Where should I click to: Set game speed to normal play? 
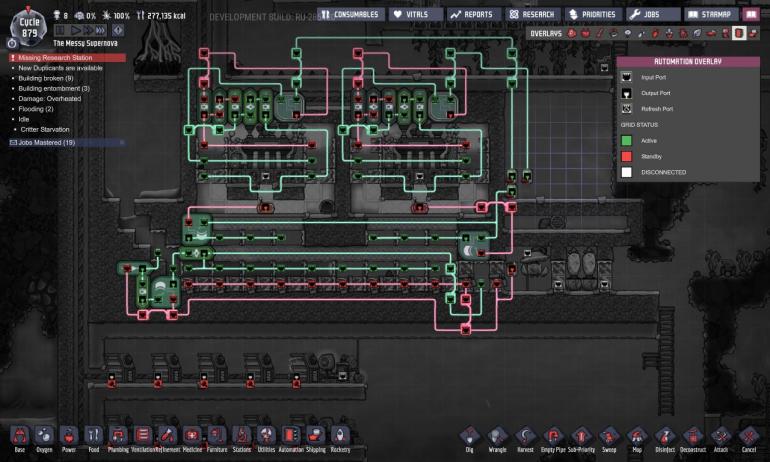click(x=76, y=30)
